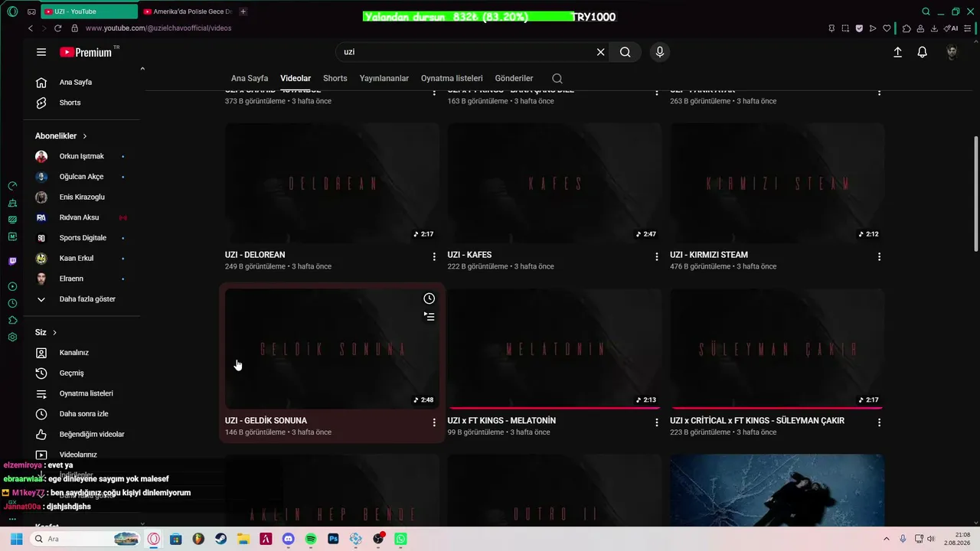This screenshot has width=980, height=551.
Task: Open the account avatar menu
Action: point(952,52)
